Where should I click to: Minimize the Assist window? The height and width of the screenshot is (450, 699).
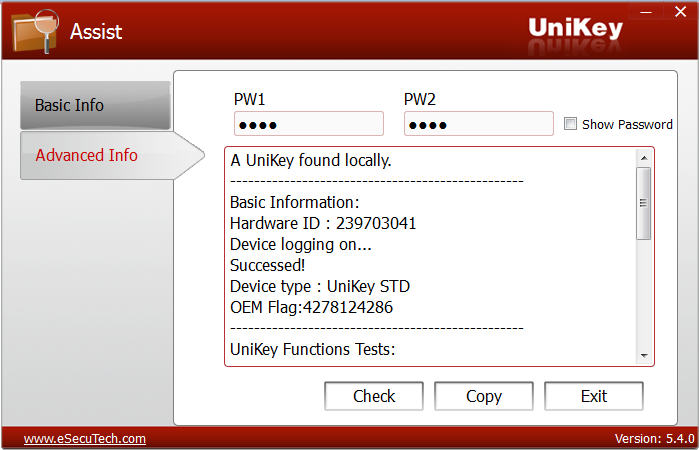pyautogui.click(x=646, y=12)
